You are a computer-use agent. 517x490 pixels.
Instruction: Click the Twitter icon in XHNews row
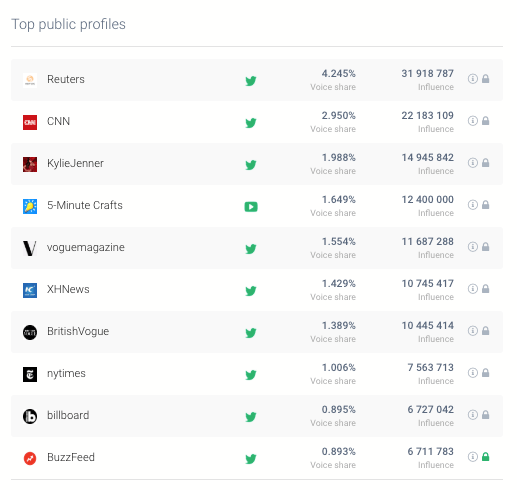click(x=251, y=291)
